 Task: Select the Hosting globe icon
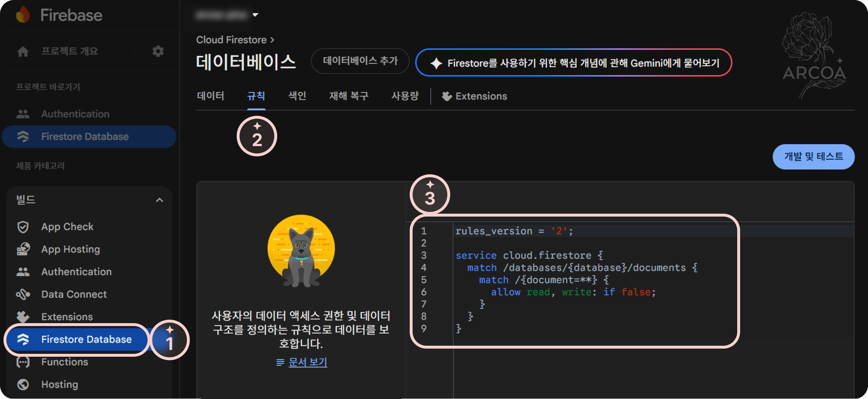tap(23, 384)
